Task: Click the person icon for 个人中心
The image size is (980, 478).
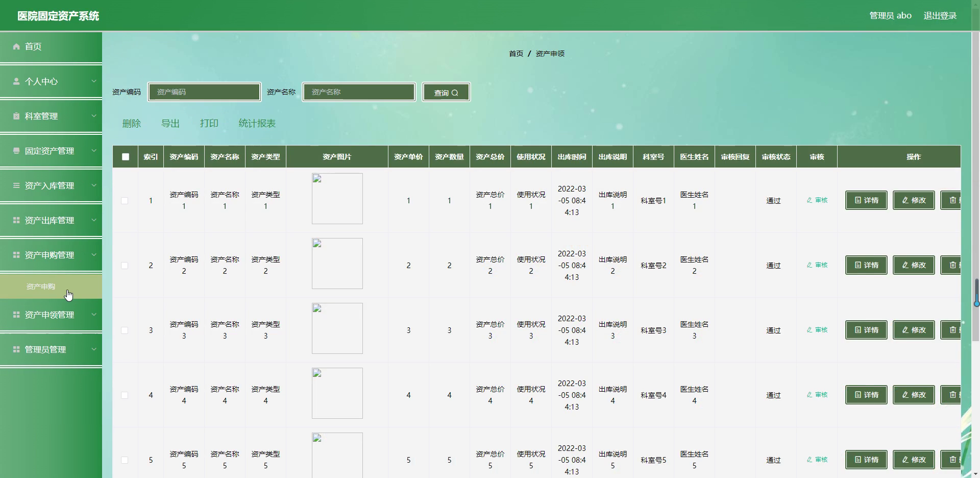Action: tap(16, 81)
